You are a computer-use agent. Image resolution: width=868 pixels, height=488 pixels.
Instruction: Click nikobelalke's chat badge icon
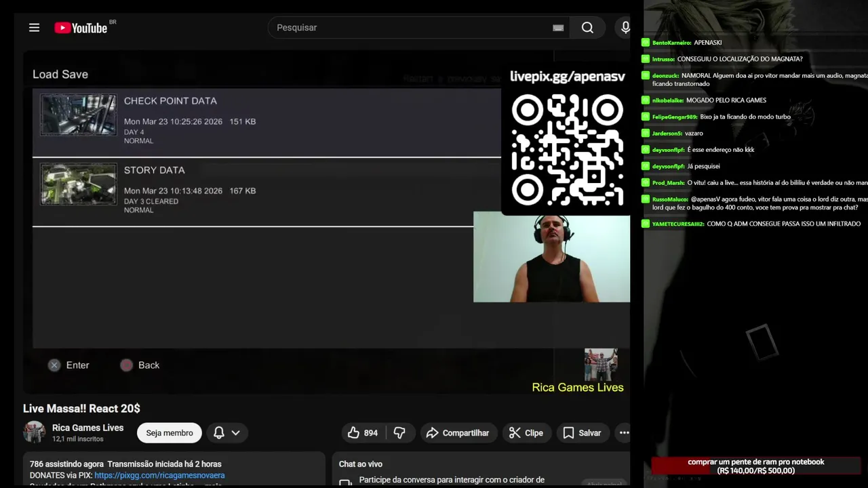click(x=646, y=100)
